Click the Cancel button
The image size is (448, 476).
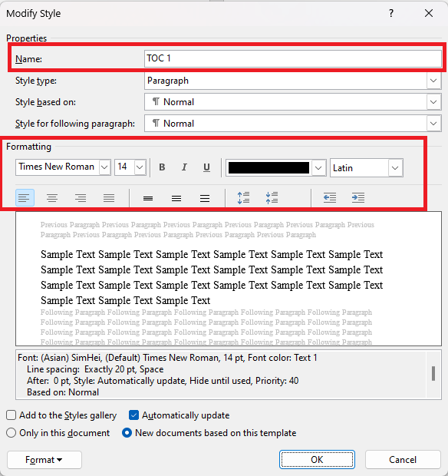pos(403,460)
